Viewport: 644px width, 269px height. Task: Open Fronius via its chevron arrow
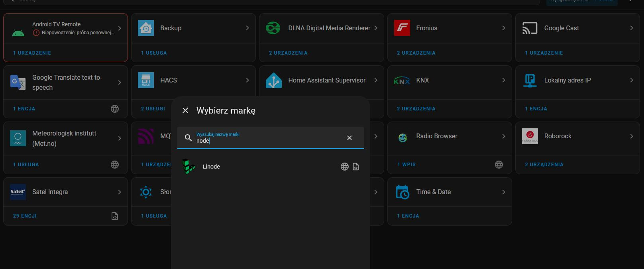(504, 28)
